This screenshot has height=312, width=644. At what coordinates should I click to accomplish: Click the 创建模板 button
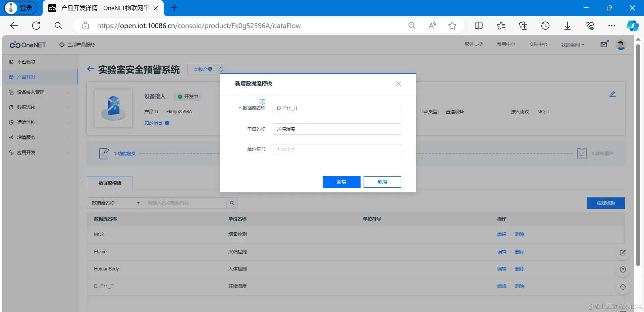[x=606, y=203]
